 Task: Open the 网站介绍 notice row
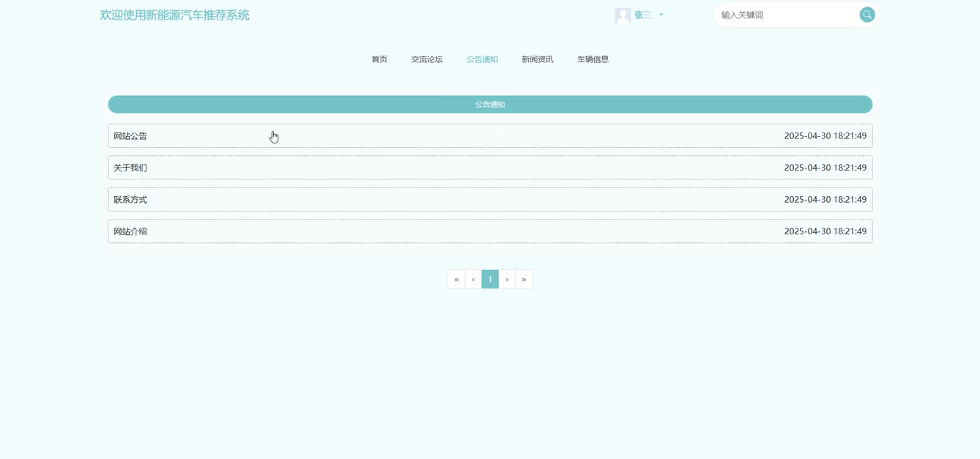490,231
